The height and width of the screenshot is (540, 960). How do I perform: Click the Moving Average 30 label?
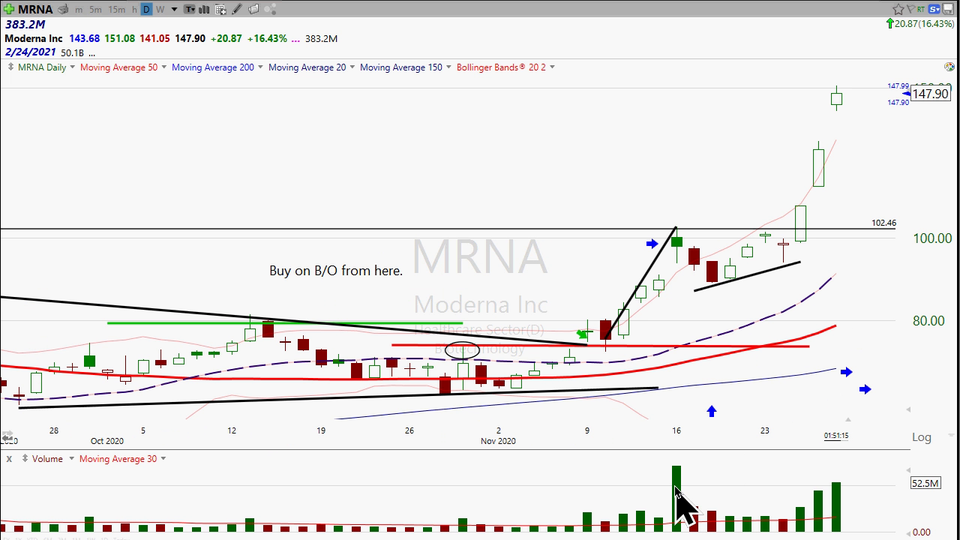coord(118,459)
